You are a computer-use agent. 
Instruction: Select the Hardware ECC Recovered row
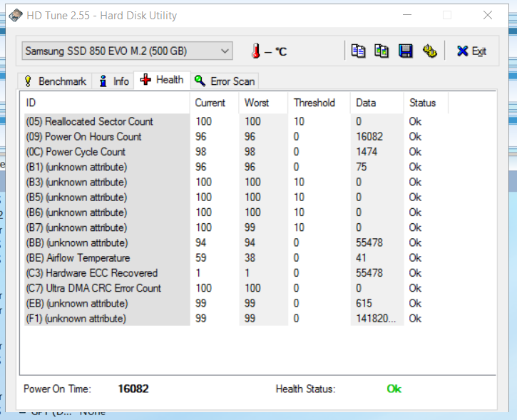pyautogui.click(x=236, y=273)
